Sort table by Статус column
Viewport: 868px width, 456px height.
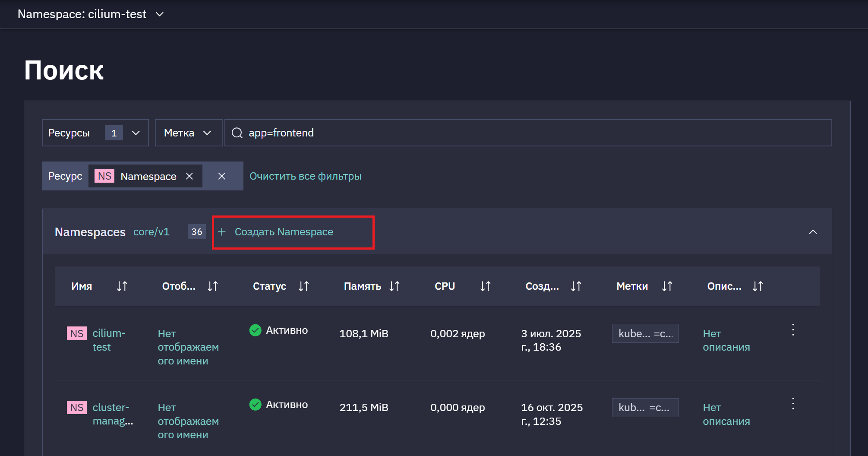coord(303,286)
